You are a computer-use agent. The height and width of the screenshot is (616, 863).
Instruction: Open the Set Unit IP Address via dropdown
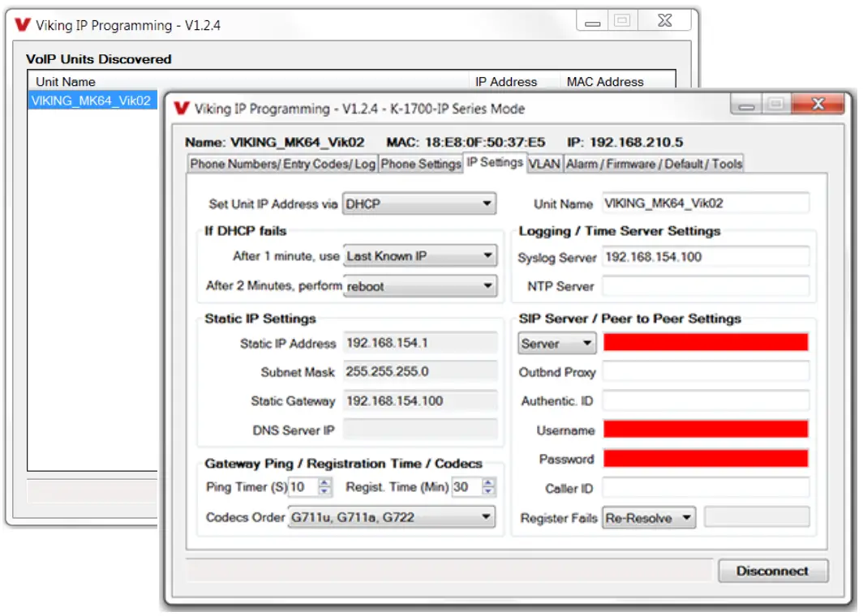click(x=419, y=204)
